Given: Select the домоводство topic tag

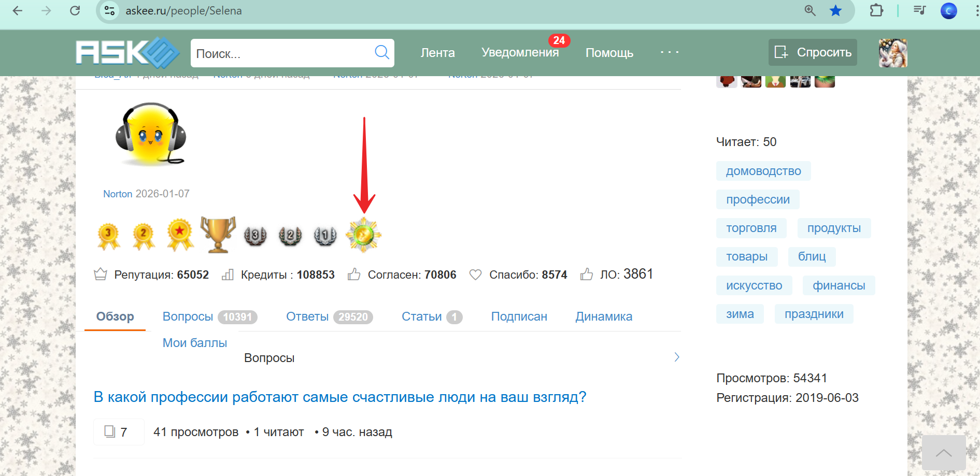Looking at the screenshot, I should pos(763,171).
